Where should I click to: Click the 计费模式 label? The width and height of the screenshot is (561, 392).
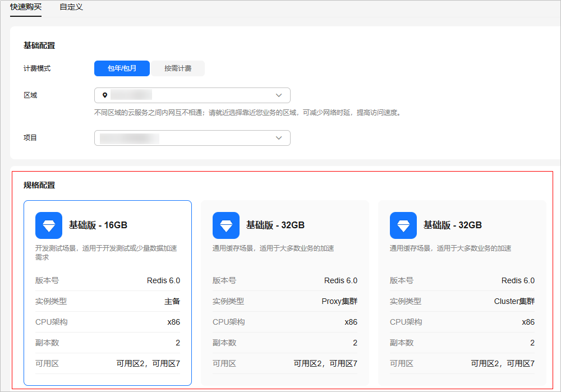tap(37, 68)
